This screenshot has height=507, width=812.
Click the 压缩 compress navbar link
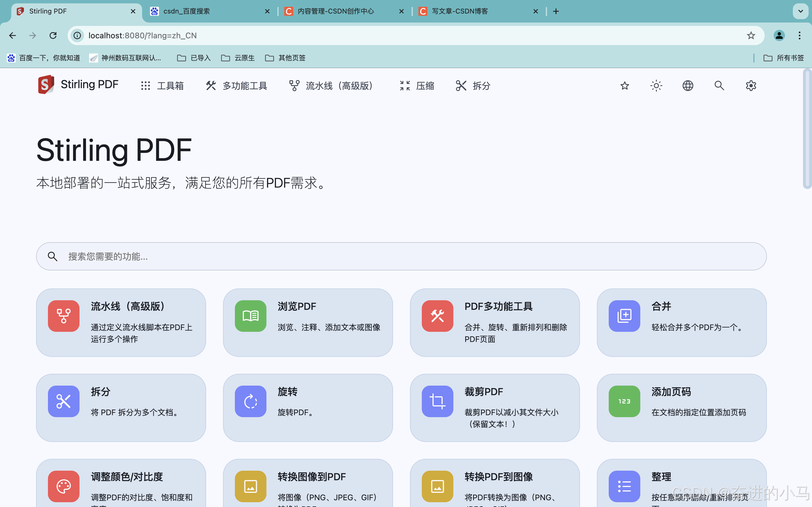[x=417, y=86]
